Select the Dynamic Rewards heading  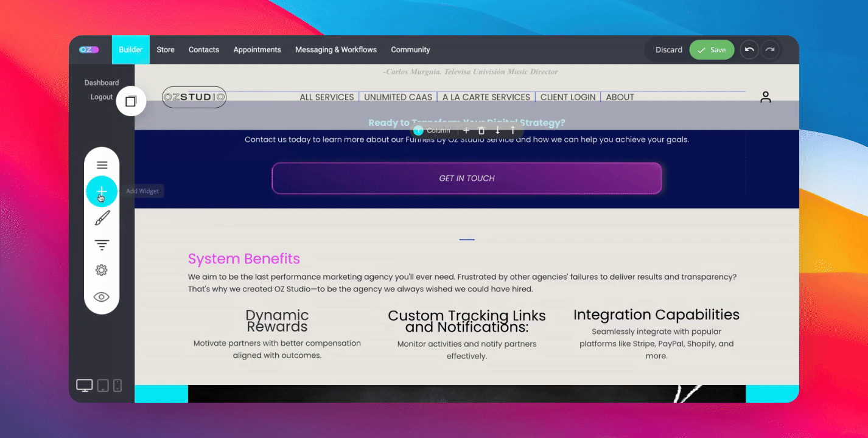tap(277, 321)
